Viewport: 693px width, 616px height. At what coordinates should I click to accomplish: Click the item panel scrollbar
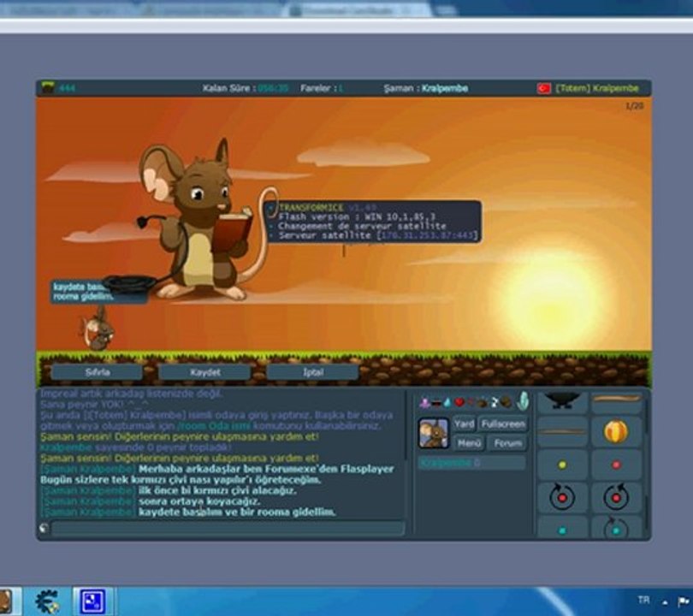[646, 464]
